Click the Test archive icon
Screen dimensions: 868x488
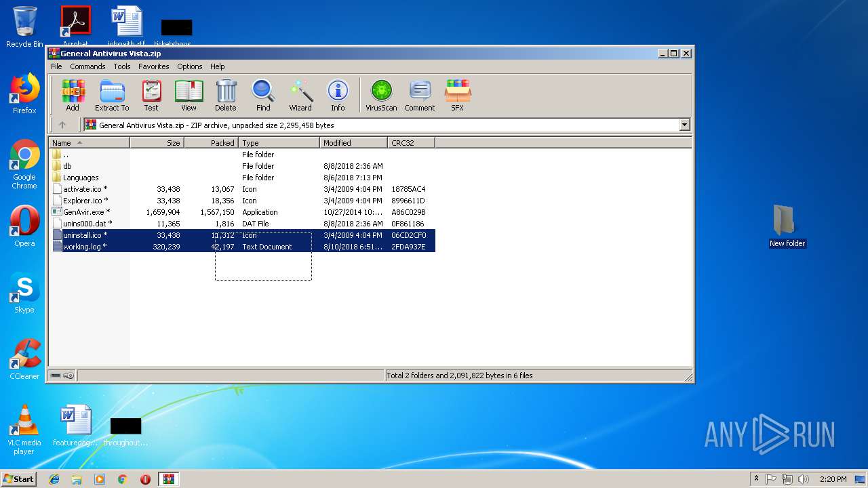151,95
